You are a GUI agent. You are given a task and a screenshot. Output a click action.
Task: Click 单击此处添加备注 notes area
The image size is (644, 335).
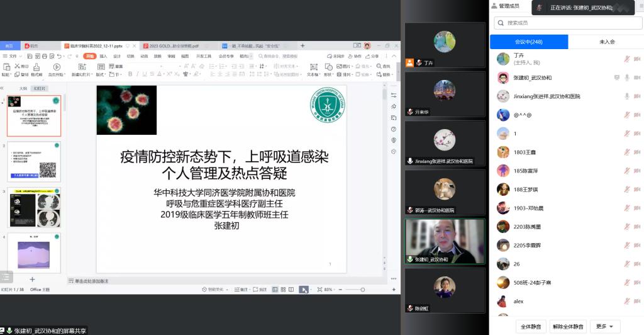coord(91,281)
